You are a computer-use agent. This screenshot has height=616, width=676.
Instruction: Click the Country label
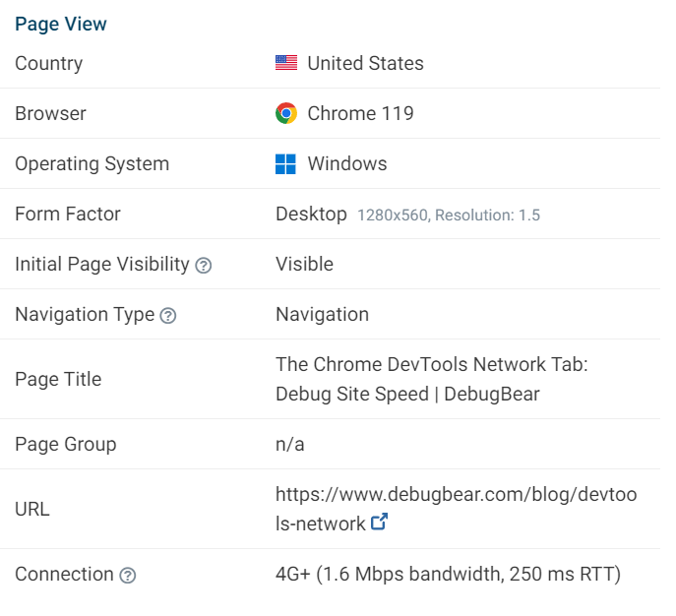pos(49,63)
